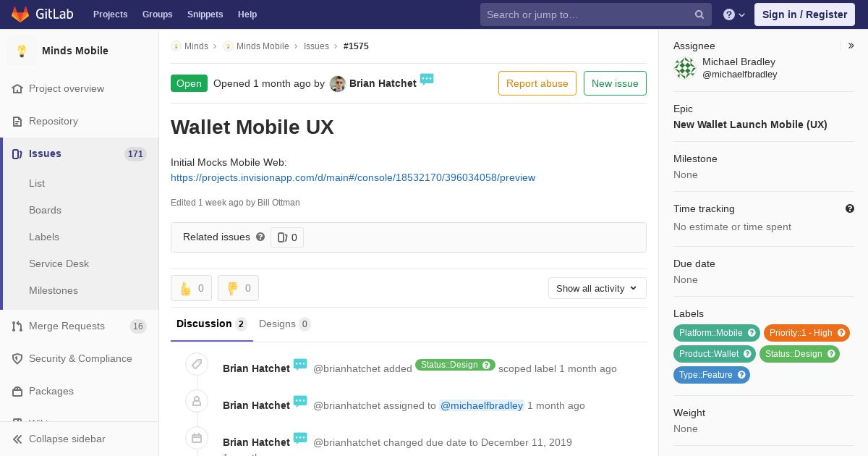The width and height of the screenshot is (868, 456).
Task: Click the GitLab fox logo
Action: [20, 14]
